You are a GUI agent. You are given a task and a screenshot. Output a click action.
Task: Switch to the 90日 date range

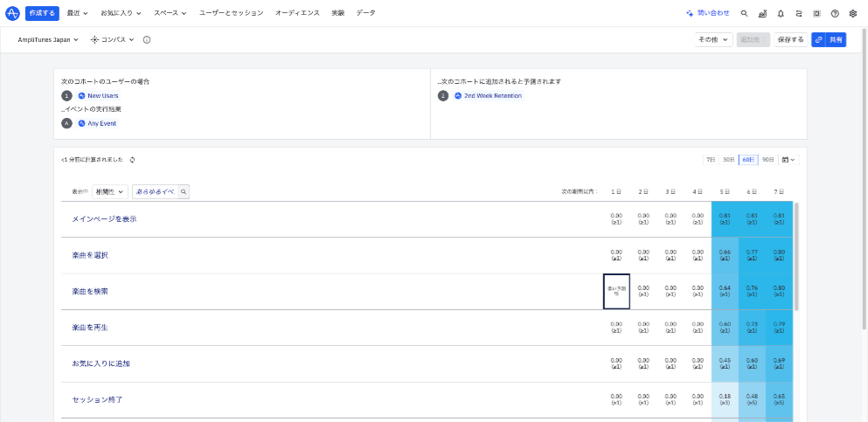[x=767, y=160]
